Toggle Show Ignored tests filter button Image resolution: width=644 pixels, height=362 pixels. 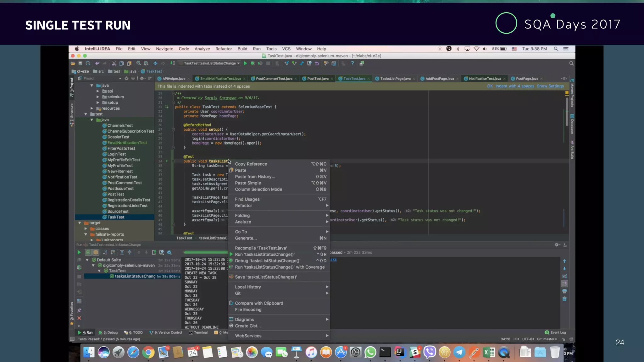pos(96,252)
